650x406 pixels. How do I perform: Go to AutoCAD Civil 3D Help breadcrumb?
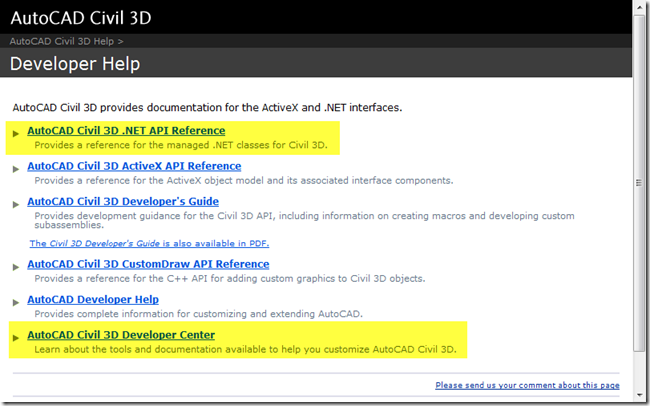click(x=65, y=42)
